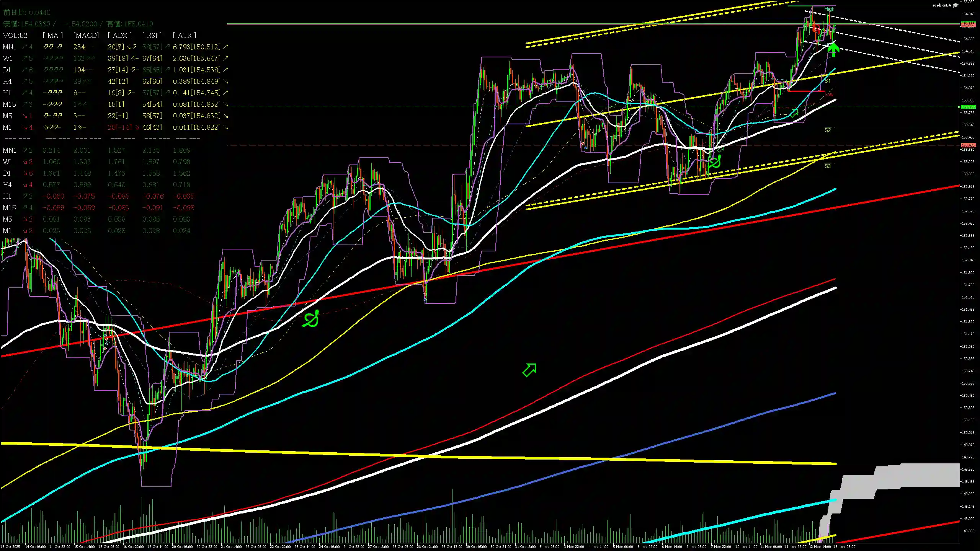Screen dimensions: 980x551
Task: Click the 3 Nov 06:00 time axis label
Action: tap(549, 546)
